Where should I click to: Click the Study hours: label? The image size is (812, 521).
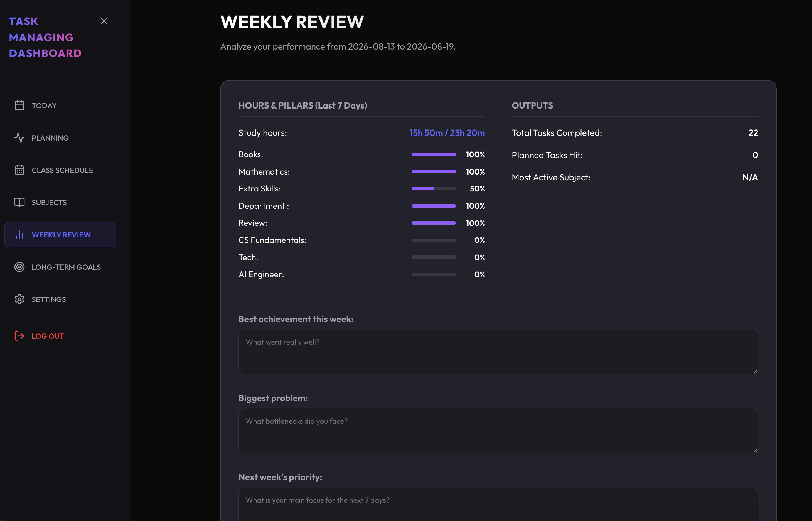tap(262, 133)
